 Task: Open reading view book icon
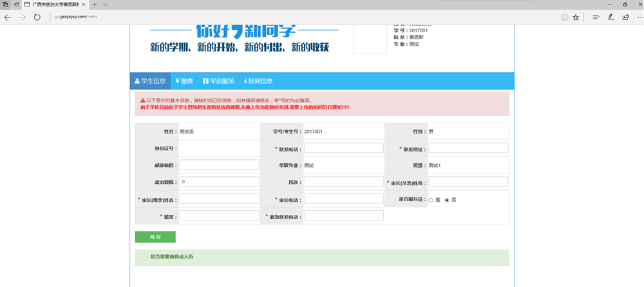tap(564, 17)
